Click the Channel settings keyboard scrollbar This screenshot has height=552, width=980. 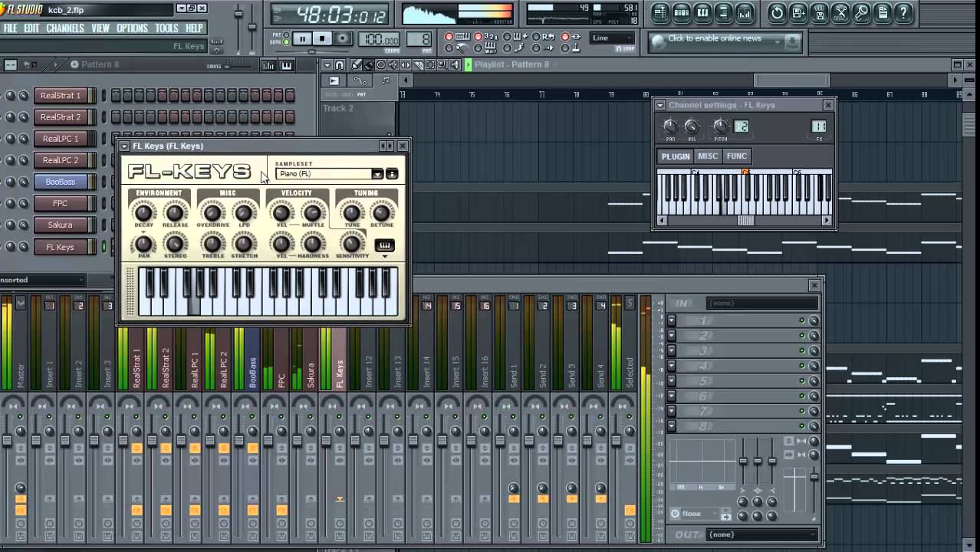(x=744, y=221)
